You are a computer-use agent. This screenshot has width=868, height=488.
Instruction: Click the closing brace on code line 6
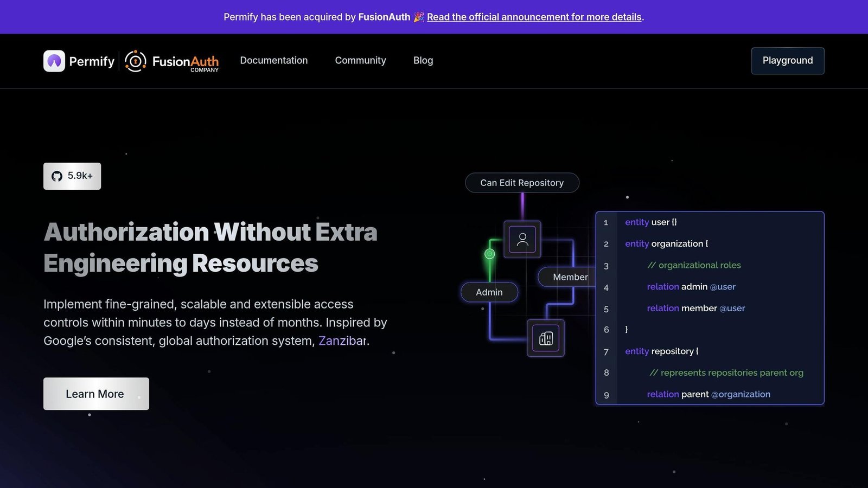[627, 330]
